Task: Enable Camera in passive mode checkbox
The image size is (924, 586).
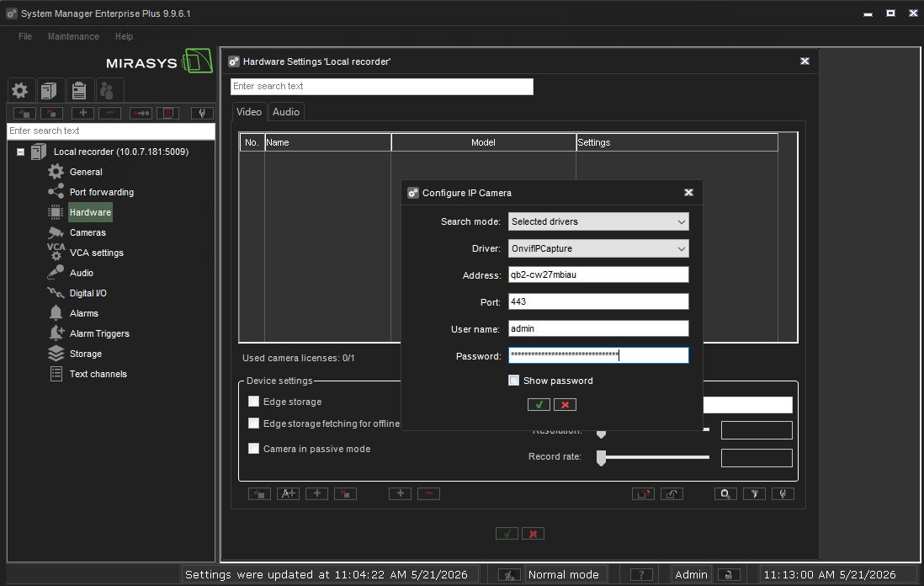Action: [254, 449]
